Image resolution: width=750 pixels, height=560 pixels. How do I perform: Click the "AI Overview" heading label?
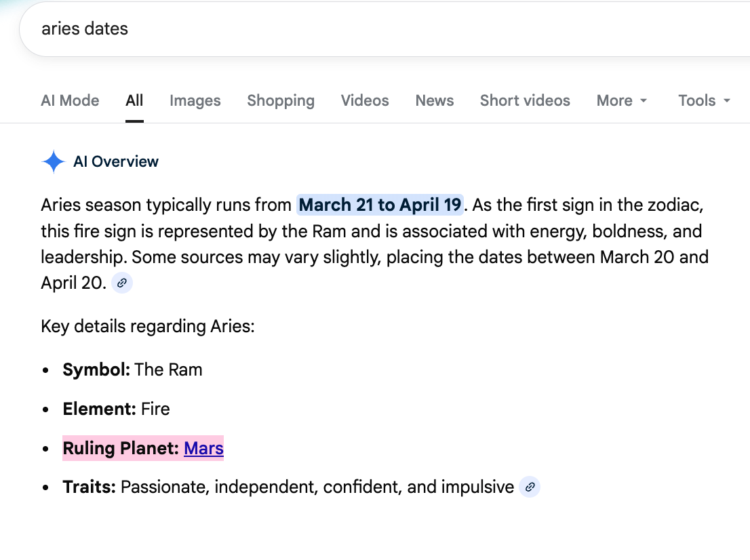(116, 162)
